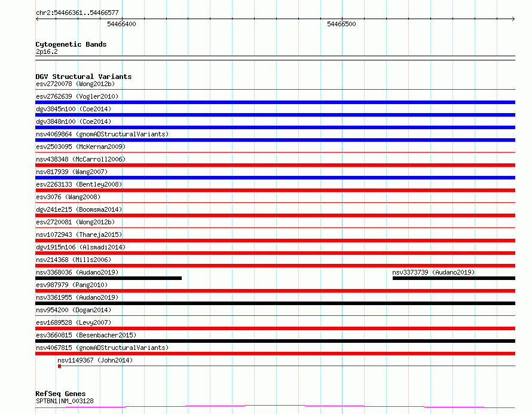Click the DGV Structural Variants track title

point(84,77)
